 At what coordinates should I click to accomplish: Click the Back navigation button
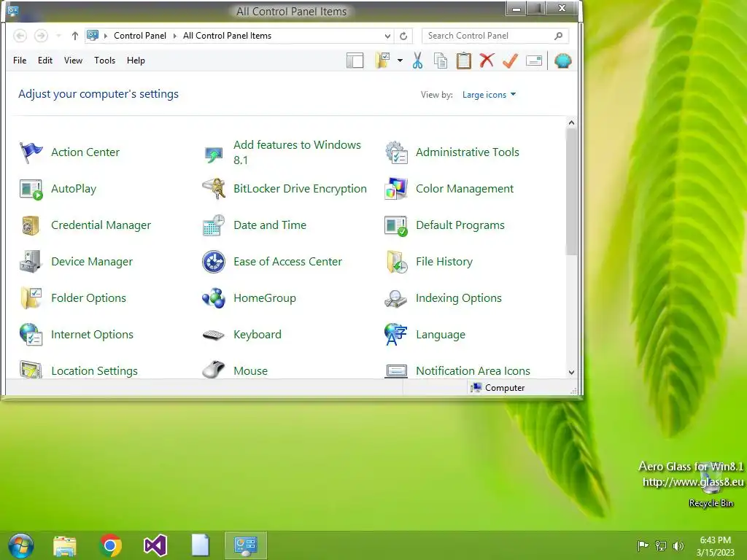(x=20, y=36)
